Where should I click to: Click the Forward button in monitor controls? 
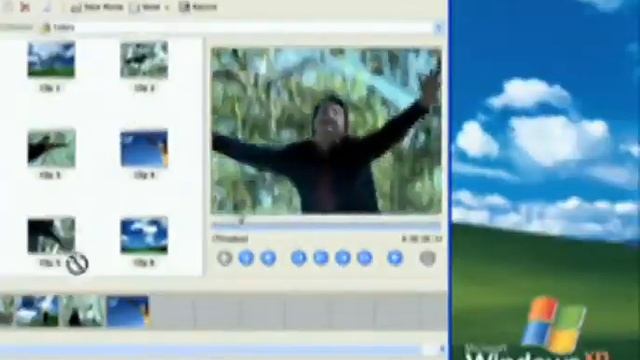(x=365, y=258)
